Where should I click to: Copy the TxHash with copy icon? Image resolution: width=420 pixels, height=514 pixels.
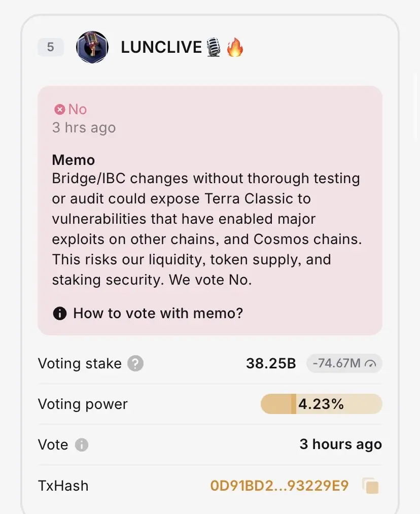(x=370, y=486)
